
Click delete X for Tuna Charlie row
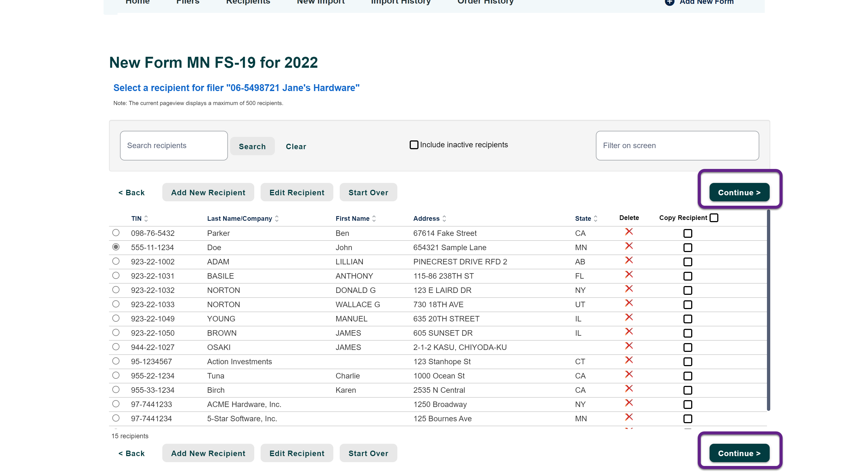(629, 374)
